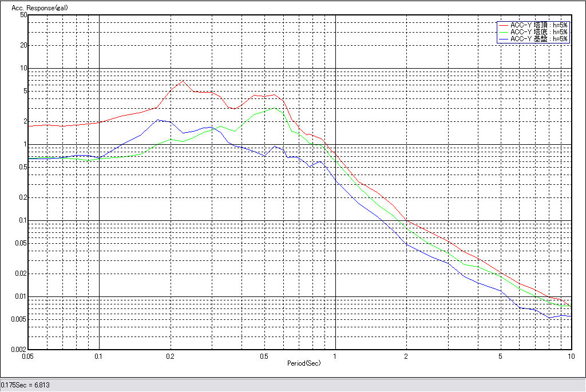Click the y-axis tick label 0.1

pos(23,220)
